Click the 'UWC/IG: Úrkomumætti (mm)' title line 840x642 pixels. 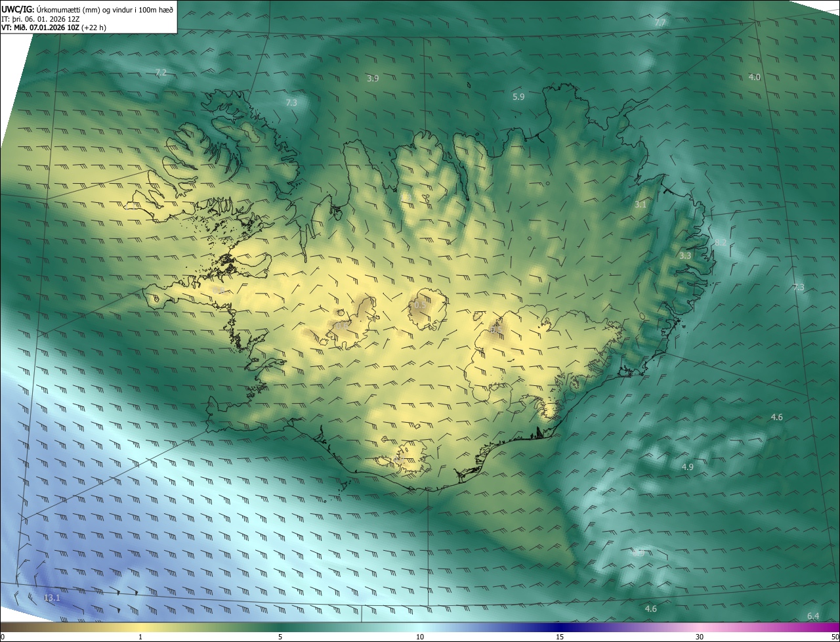coord(87,9)
